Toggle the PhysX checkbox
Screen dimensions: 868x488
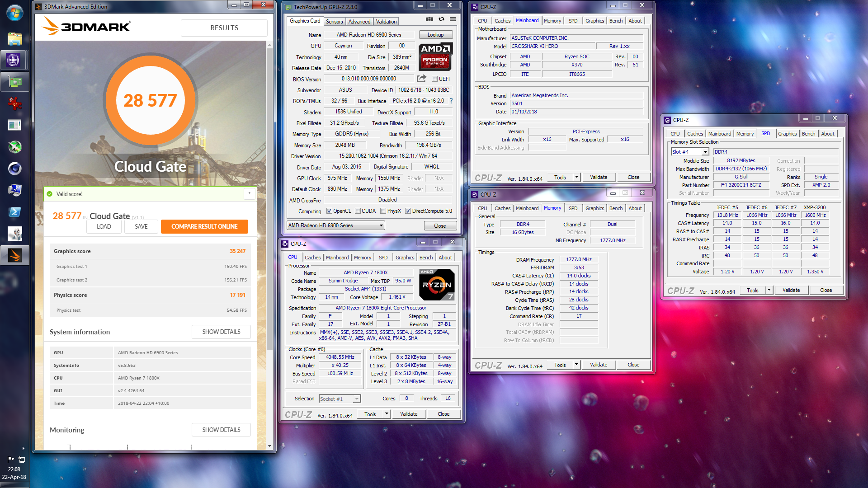click(x=383, y=211)
